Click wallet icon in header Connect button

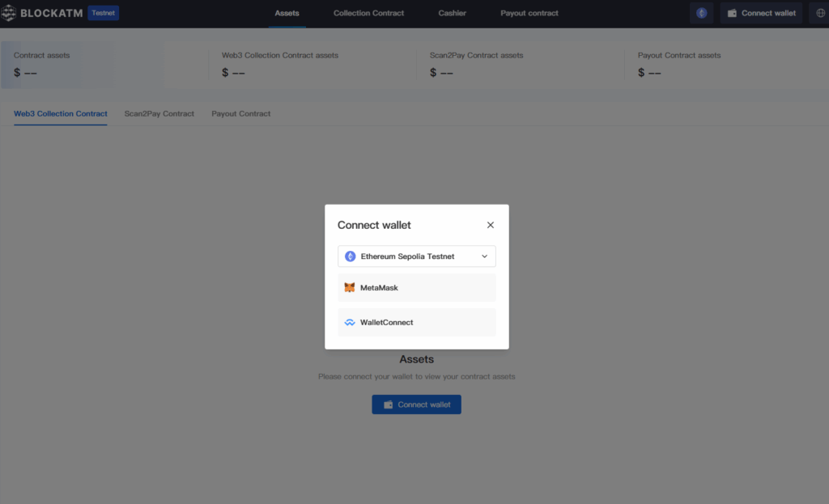[732, 13]
